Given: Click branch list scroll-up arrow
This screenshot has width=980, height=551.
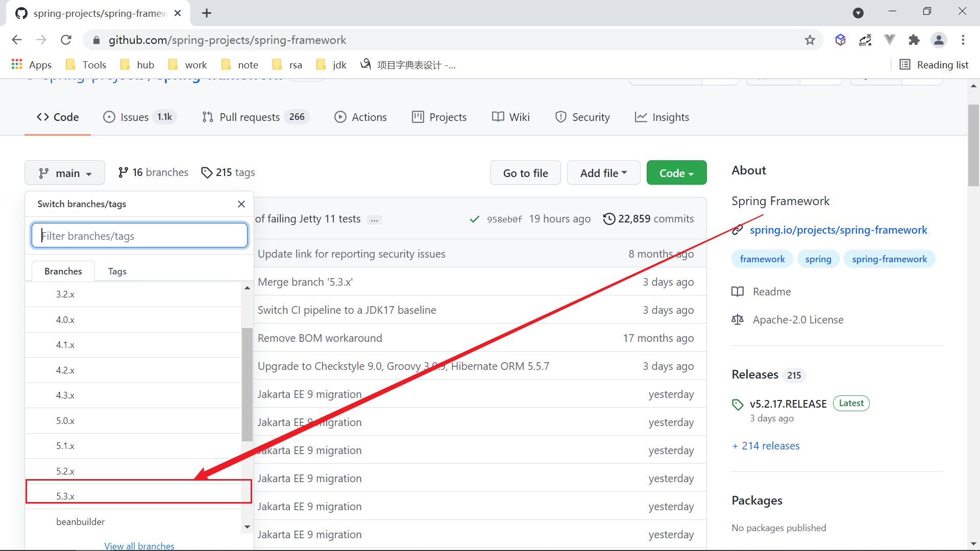Looking at the screenshot, I should tap(247, 288).
